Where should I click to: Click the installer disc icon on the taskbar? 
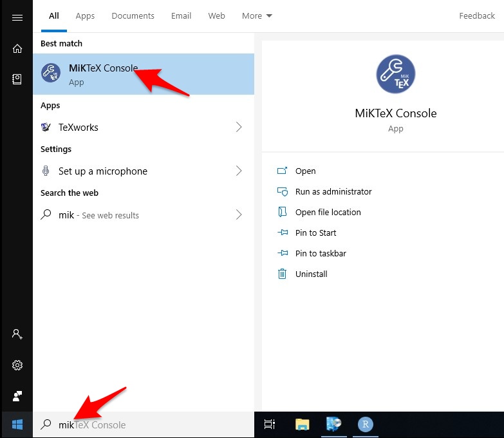[333, 424]
